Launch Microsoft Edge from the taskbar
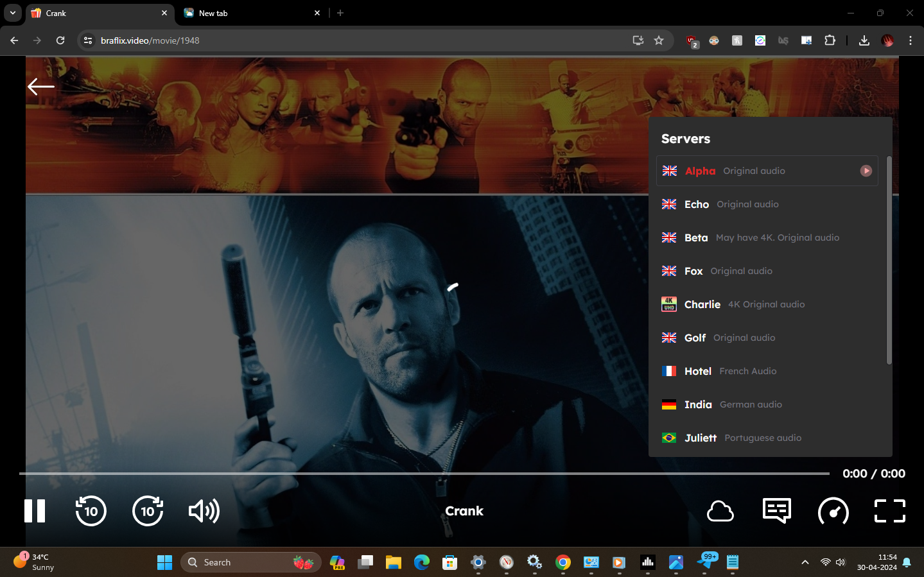This screenshot has width=924, height=577. point(422,562)
